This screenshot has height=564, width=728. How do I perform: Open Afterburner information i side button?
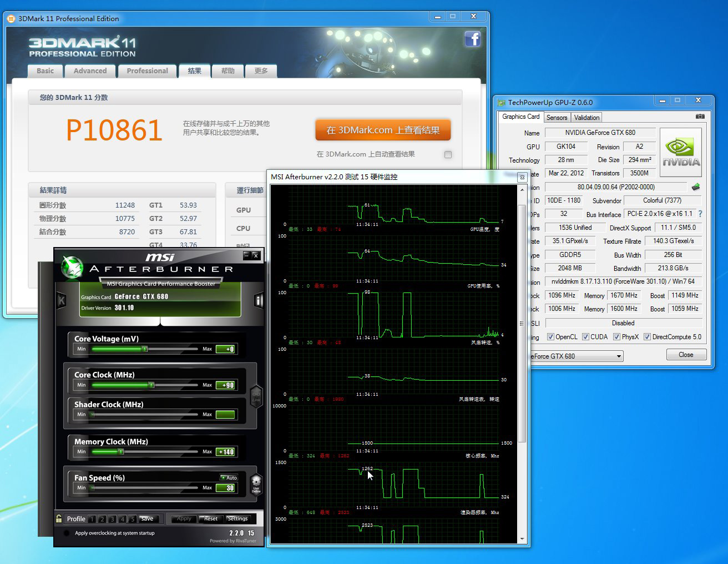click(x=258, y=301)
